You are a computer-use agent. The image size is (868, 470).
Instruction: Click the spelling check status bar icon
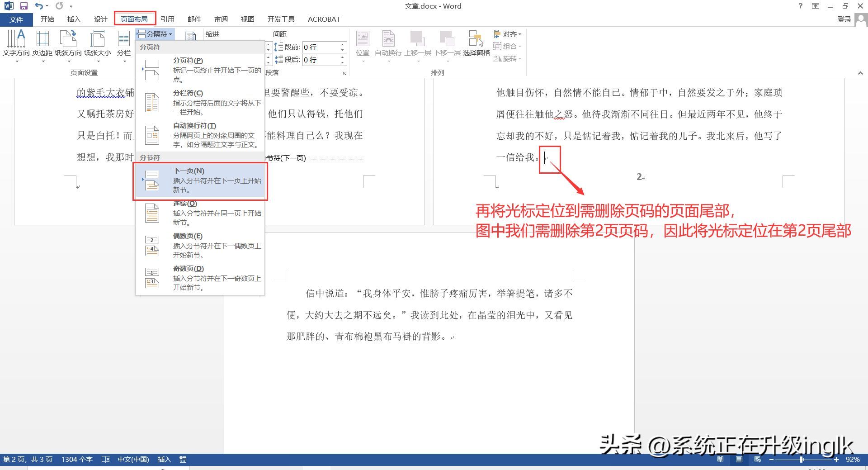(105, 459)
